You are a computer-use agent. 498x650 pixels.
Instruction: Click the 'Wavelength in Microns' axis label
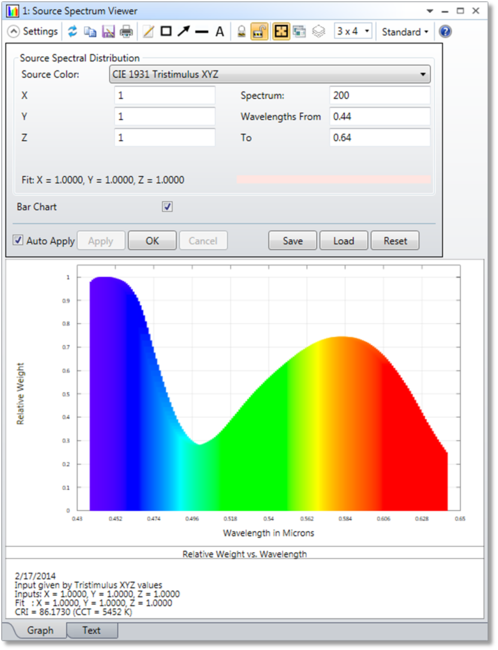269,533
